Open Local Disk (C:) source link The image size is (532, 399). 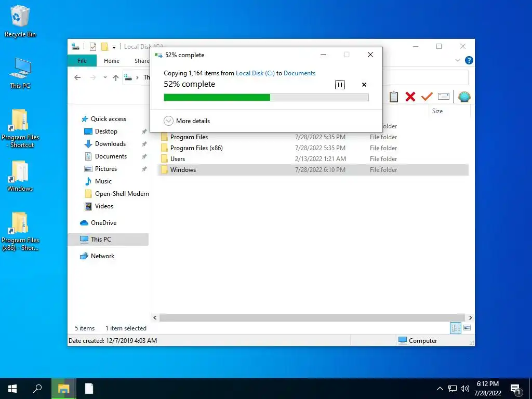255,73
